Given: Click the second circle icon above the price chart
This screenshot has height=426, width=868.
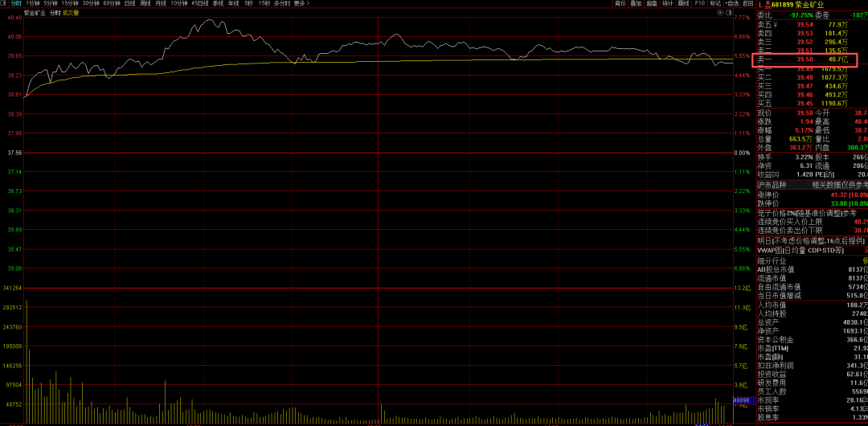Looking at the screenshot, I should click(730, 14).
